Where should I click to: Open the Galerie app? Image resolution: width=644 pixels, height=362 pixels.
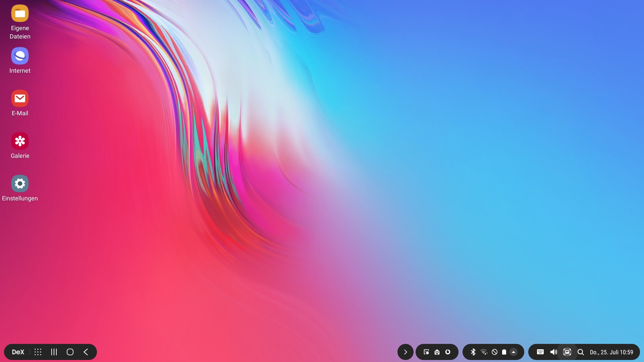coord(20,141)
